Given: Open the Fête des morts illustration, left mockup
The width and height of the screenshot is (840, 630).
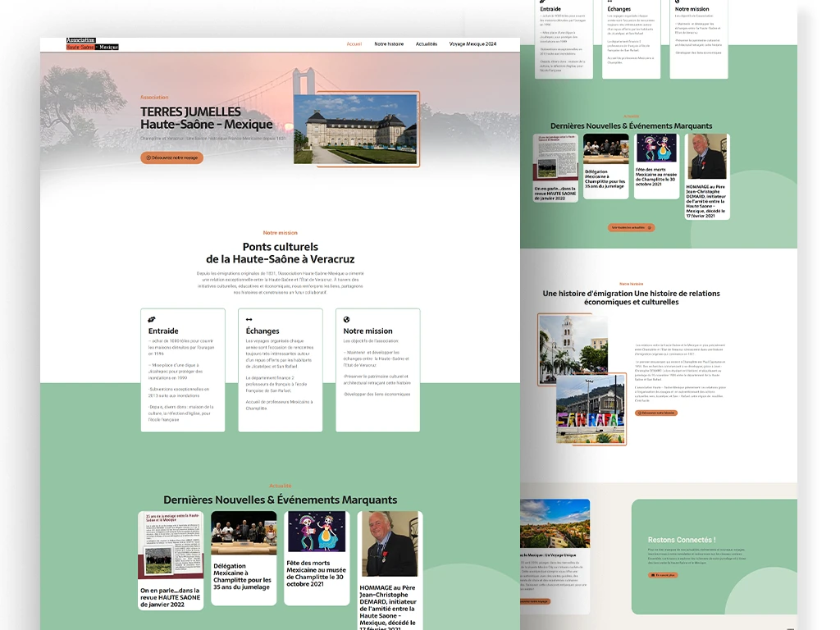Looking at the screenshot, I should pos(317,532).
